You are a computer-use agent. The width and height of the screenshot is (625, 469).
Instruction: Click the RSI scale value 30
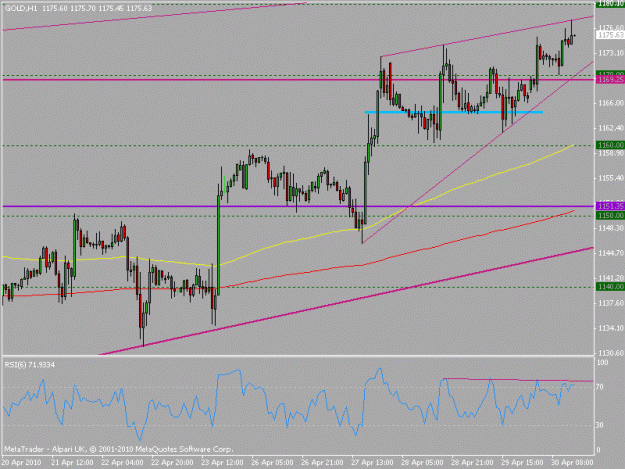(600, 425)
